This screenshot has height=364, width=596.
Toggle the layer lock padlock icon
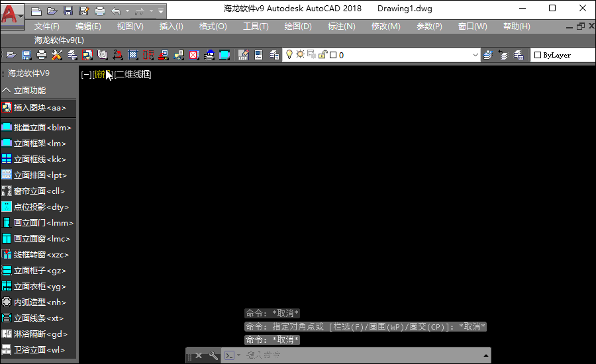(323, 55)
